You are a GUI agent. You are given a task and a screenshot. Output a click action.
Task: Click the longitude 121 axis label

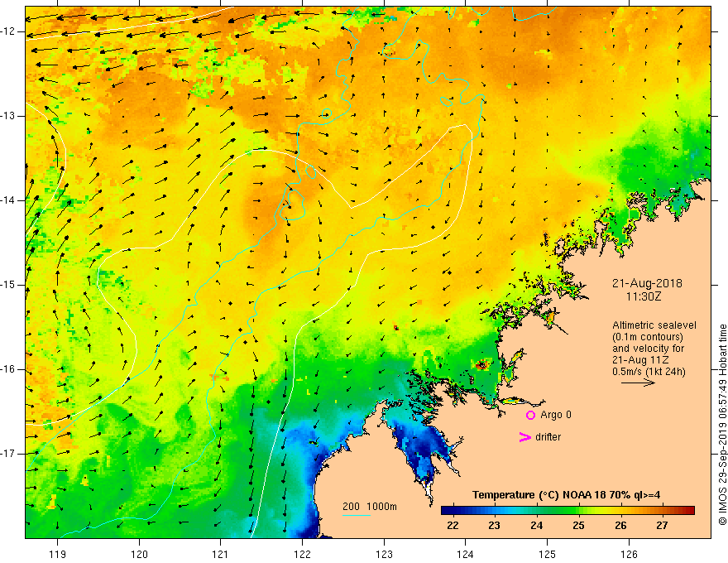[221, 555]
